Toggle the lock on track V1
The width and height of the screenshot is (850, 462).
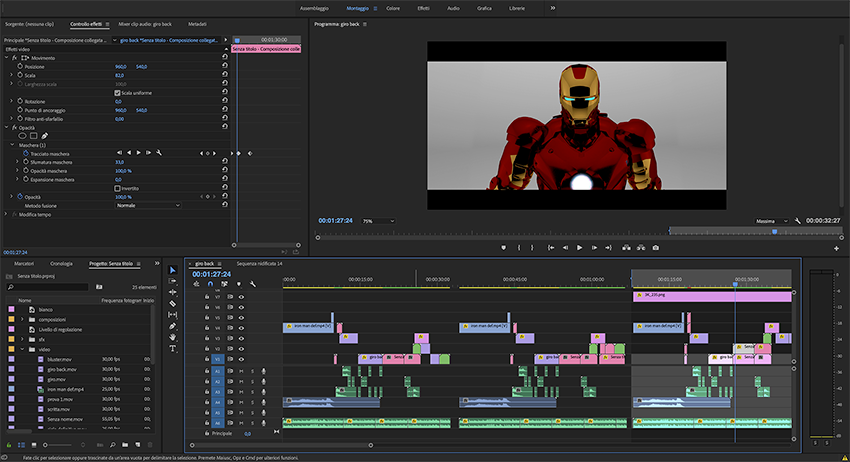click(207, 359)
